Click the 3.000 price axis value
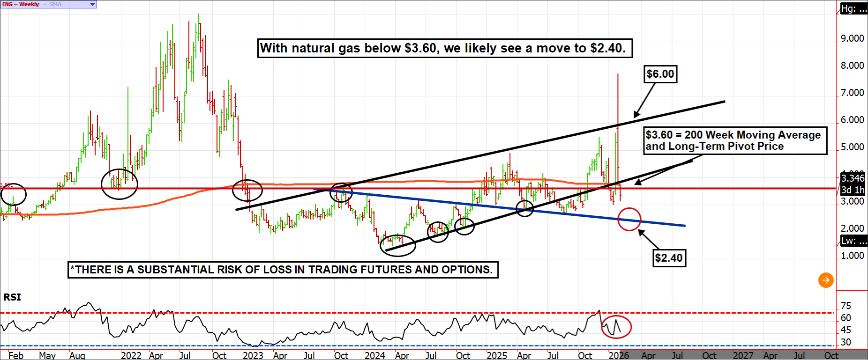 [853, 201]
